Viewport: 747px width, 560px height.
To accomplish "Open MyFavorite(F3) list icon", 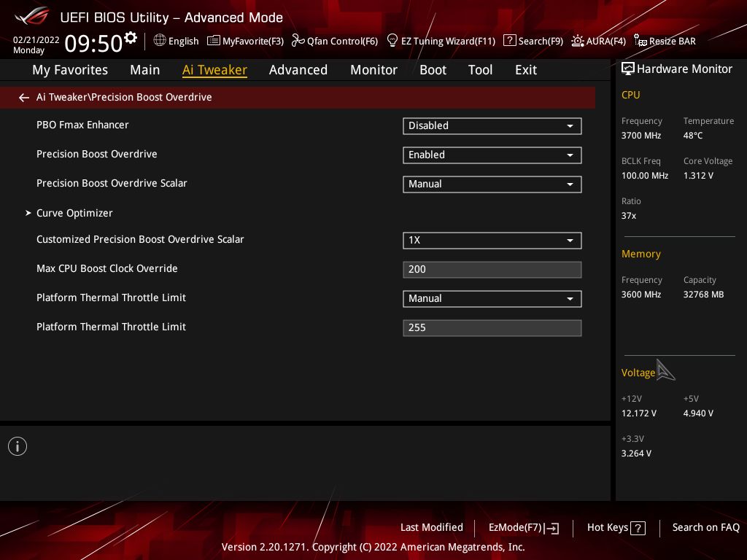I will [x=214, y=41].
